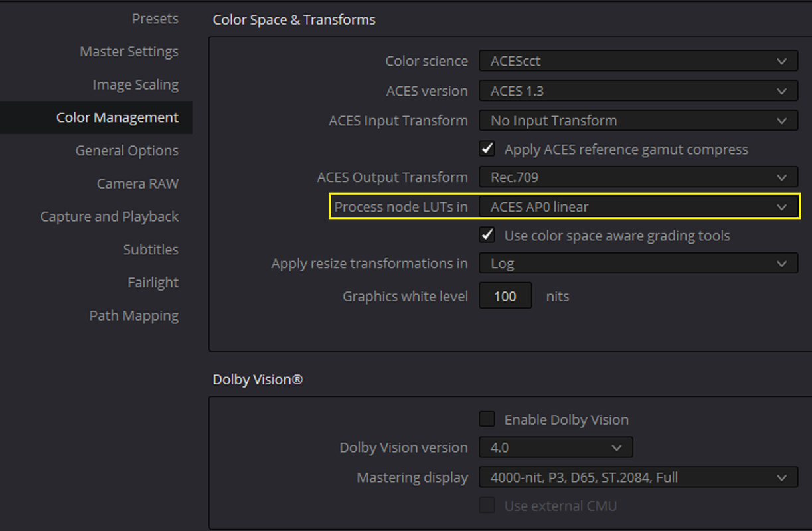This screenshot has width=812, height=531.
Task: Click the ACES Output Transform label
Action: [392, 177]
